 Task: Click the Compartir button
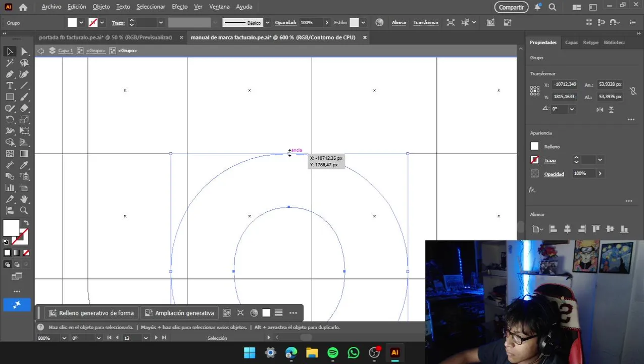511,7
